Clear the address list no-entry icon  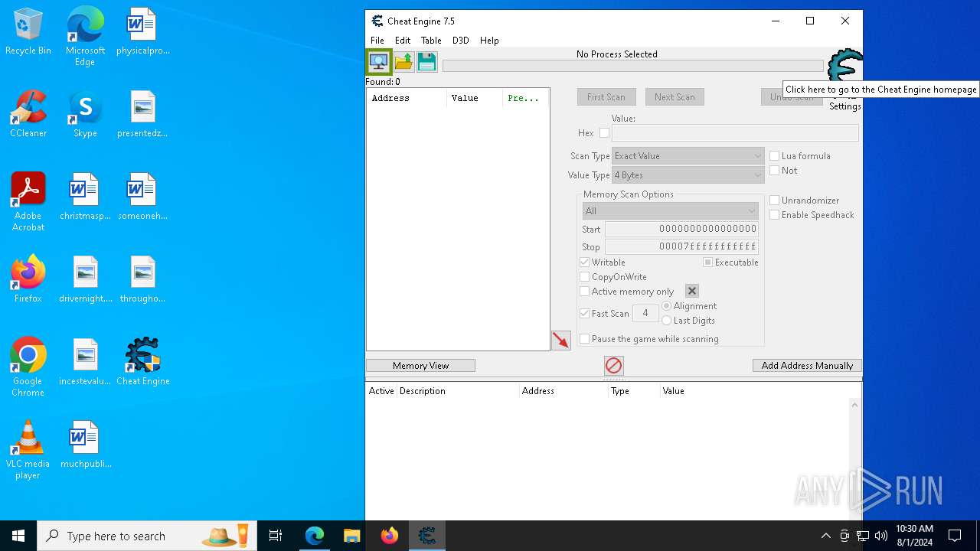pos(613,366)
